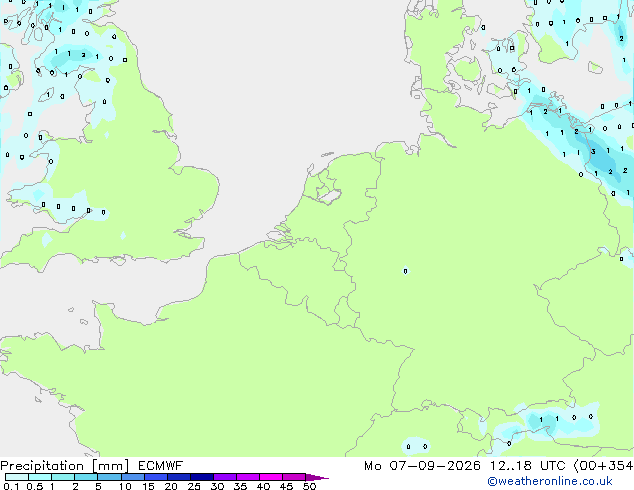Select the 5–10 mm legend color swatch
634x490 pixels.
pos(109,477)
